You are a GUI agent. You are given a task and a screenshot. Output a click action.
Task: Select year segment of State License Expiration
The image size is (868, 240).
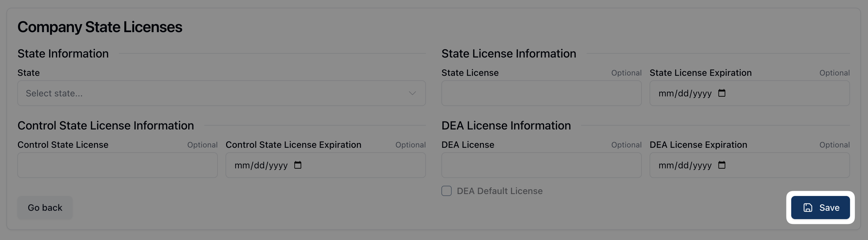(702, 93)
